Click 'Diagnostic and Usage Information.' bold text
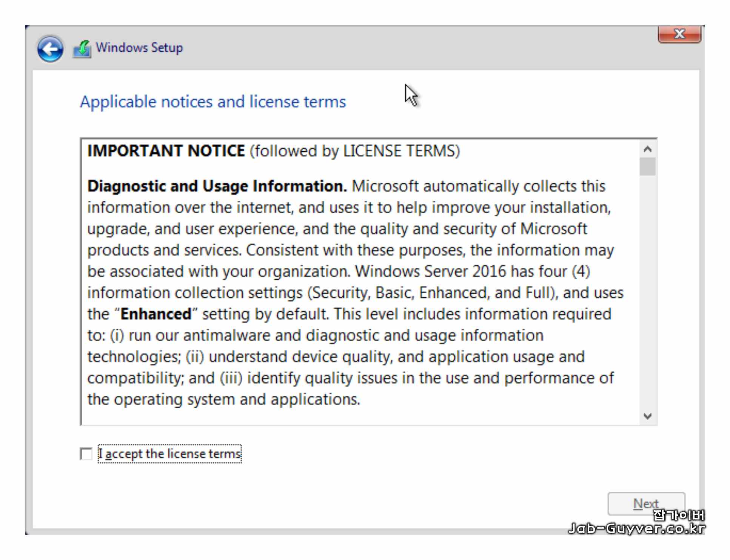Image resolution: width=730 pixels, height=560 pixels. tap(217, 186)
